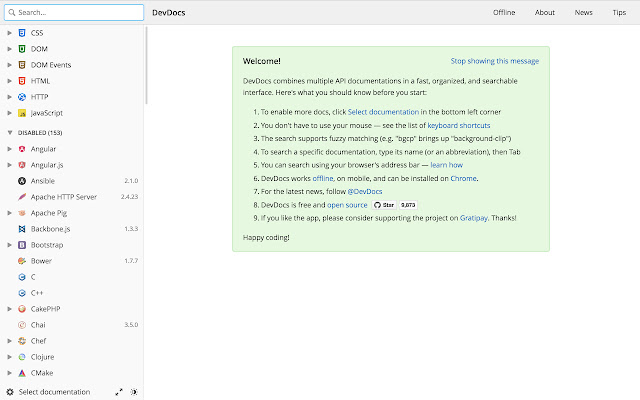This screenshot has width=640, height=400.
Task: Click the Chai icon
Action: point(22,325)
